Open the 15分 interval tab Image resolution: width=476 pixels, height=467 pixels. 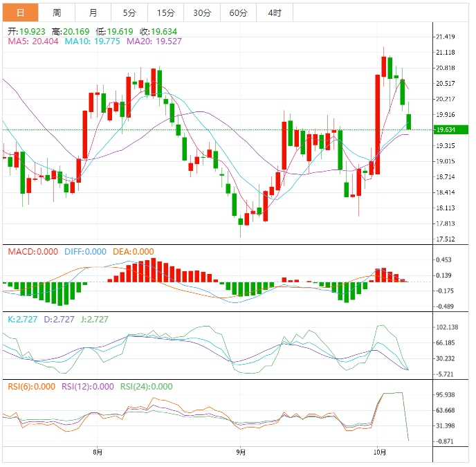tap(166, 12)
